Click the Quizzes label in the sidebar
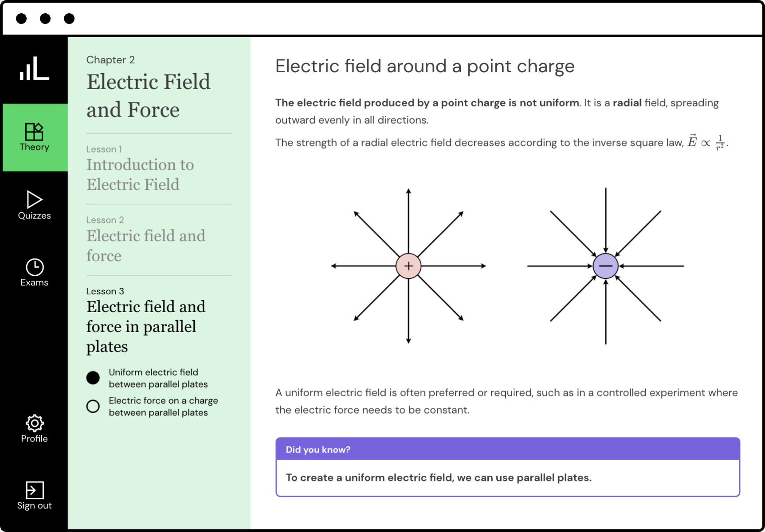This screenshot has height=532, width=765. 34,216
